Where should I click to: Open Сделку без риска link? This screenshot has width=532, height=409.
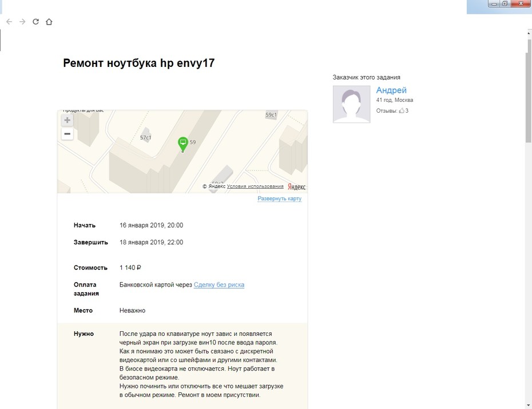point(219,285)
